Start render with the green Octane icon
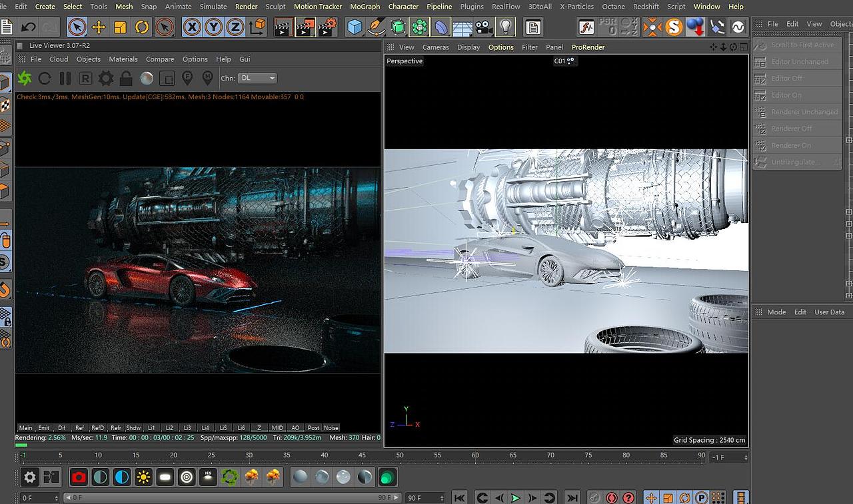 25,79
